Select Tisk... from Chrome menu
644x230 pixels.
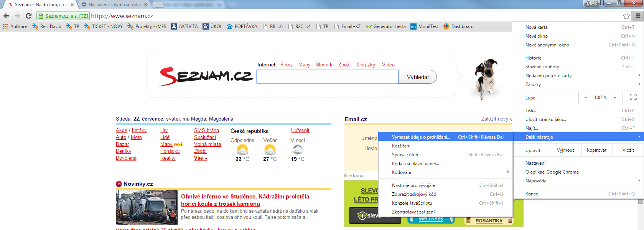coord(578,111)
